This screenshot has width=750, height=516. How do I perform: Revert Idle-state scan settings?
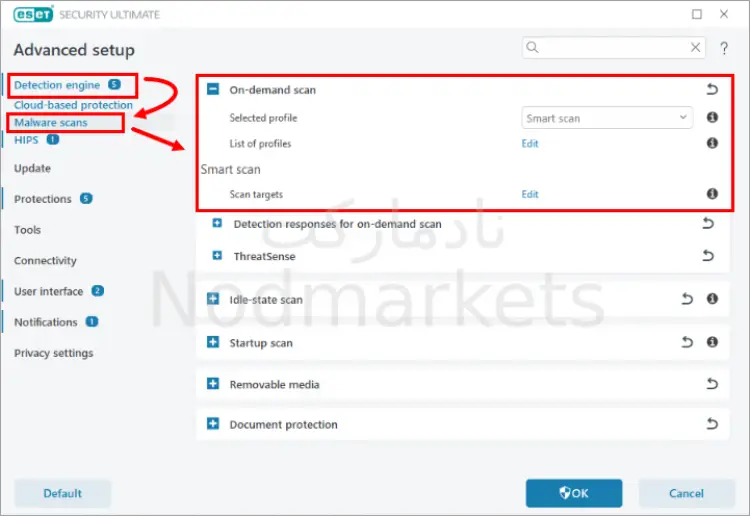pos(687,299)
